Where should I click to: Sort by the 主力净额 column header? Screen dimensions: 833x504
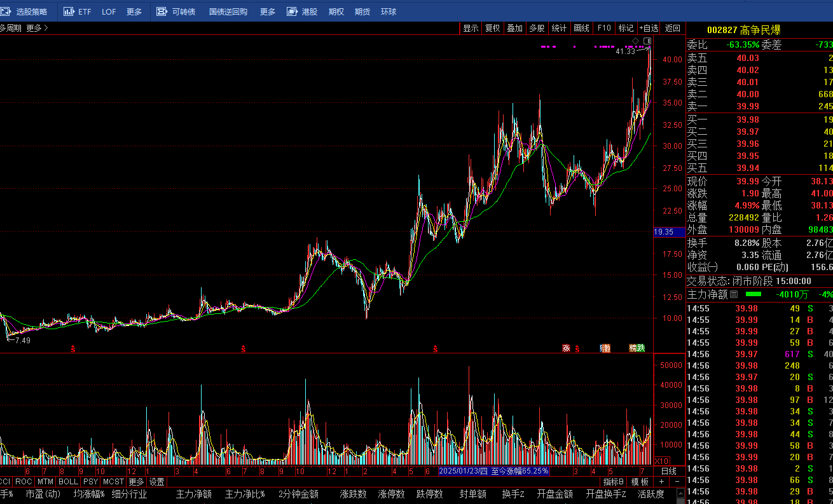click(194, 494)
